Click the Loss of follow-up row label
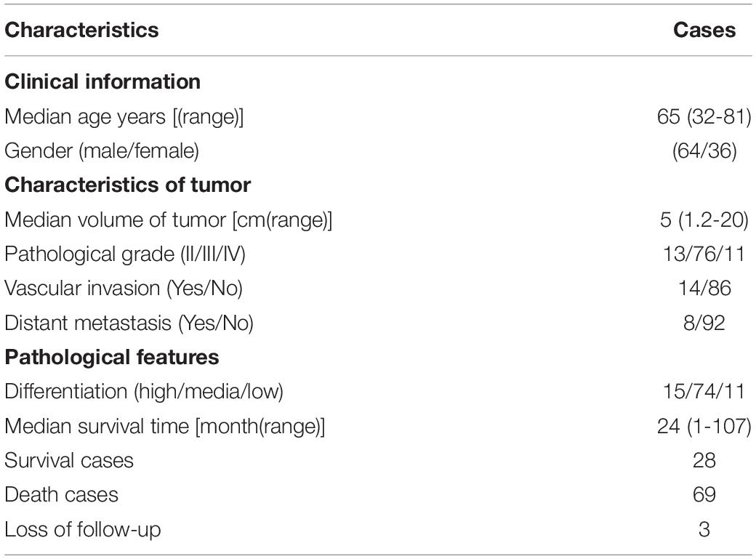 pos(82,530)
